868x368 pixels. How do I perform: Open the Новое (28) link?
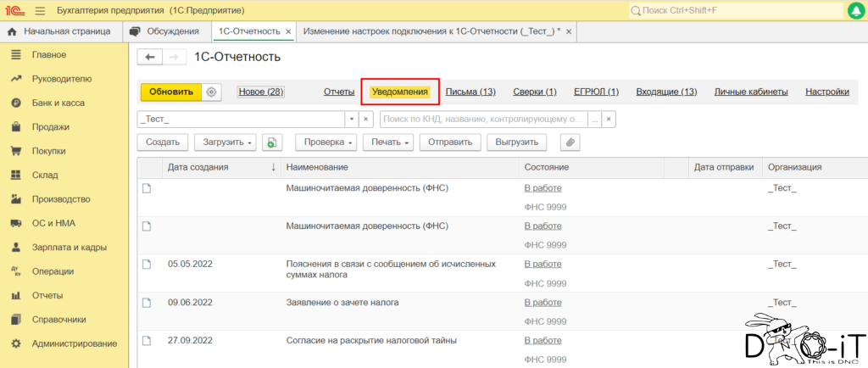(x=260, y=92)
